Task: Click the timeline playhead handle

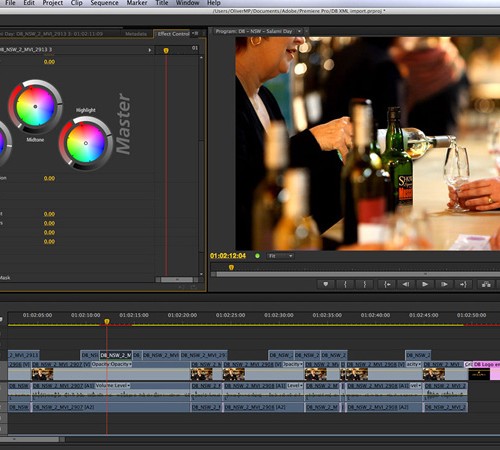Action: pos(107,321)
